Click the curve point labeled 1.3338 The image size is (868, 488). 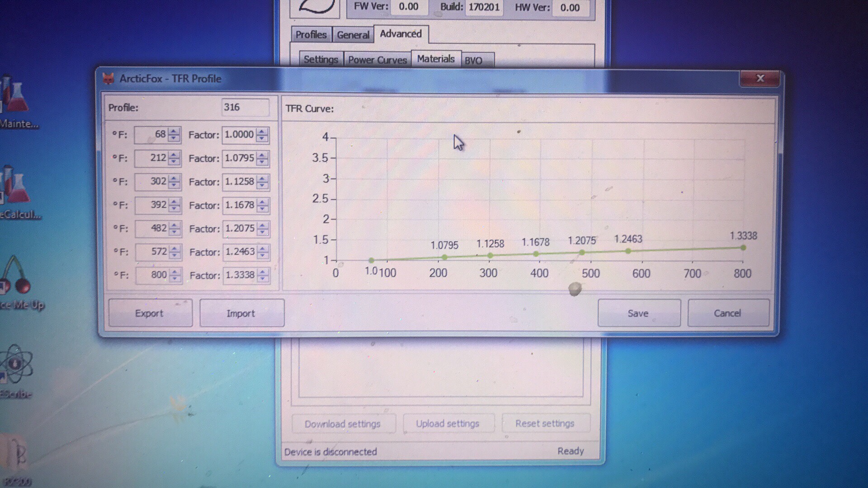coord(743,248)
